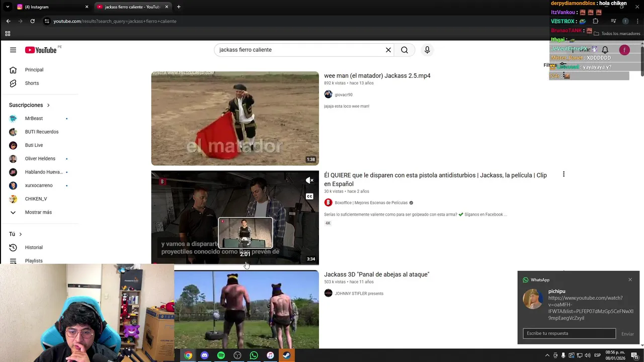This screenshot has width=644, height=362.
Task: Open Spotify from the taskbar
Action: pos(221,355)
